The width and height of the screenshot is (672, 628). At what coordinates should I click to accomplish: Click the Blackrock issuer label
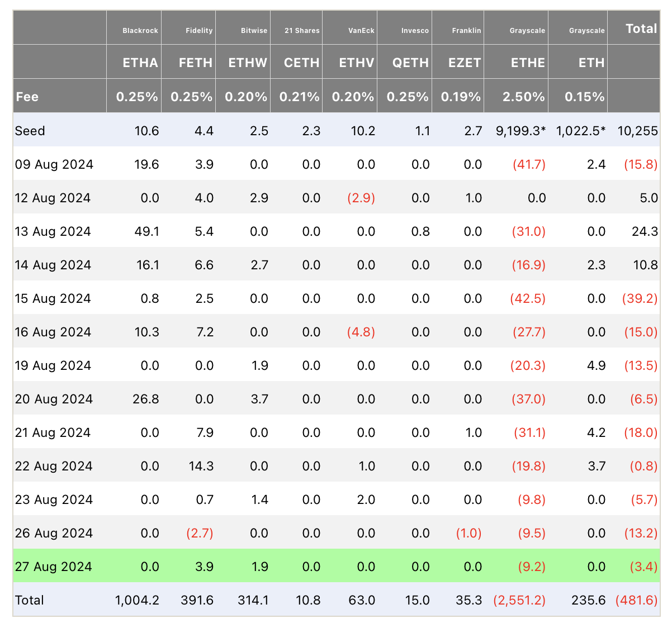pos(140,31)
